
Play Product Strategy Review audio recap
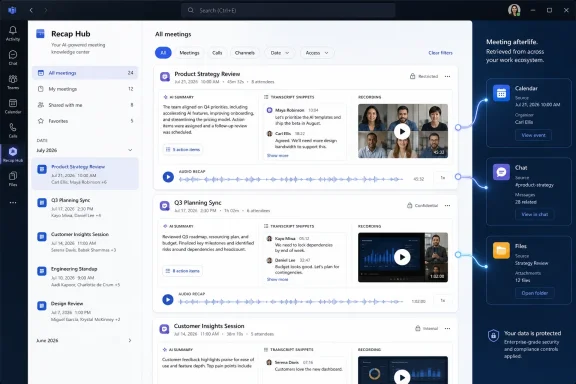pos(168,177)
